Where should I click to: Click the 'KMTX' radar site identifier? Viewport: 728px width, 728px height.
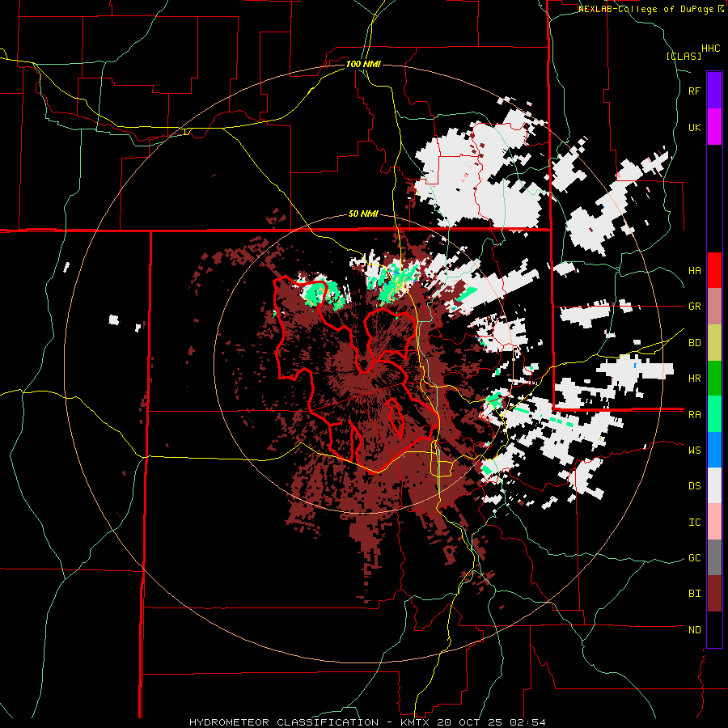click(416, 722)
